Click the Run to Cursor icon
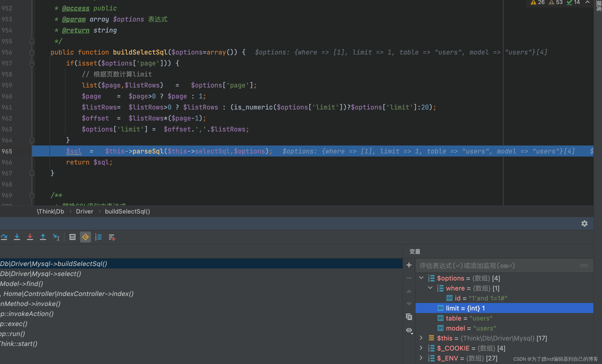 pyautogui.click(x=56, y=237)
